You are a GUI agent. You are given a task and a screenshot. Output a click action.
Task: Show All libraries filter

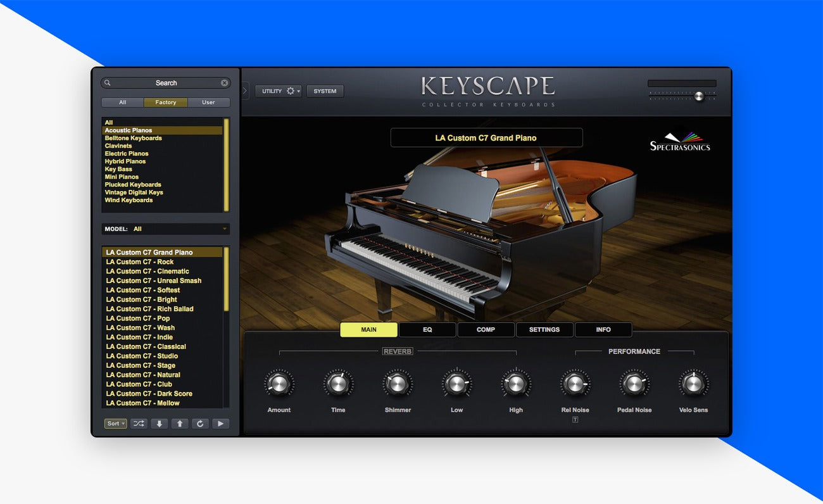tap(123, 103)
